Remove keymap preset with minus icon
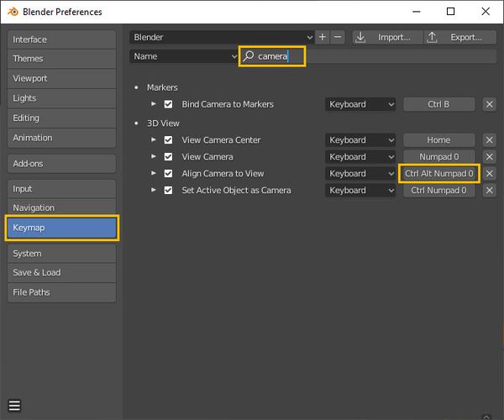504x420 pixels. click(x=338, y=37)
